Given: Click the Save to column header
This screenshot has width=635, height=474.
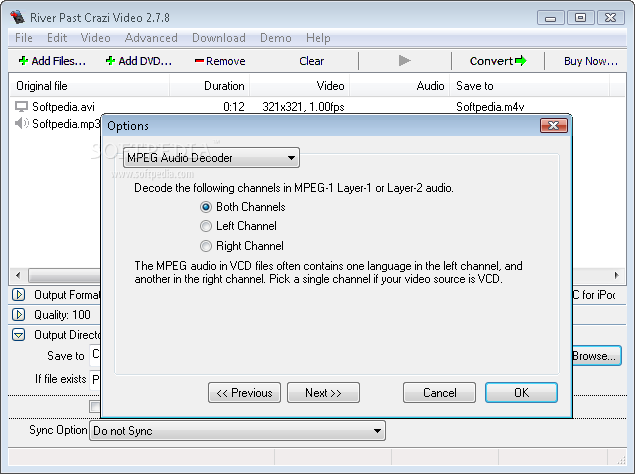Looking at the screenshot, I should 529,86.
